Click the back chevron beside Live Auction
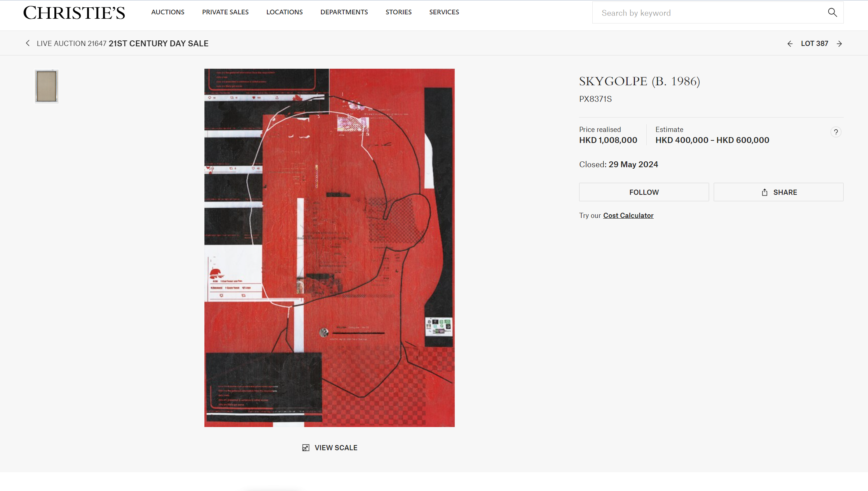Screen dimensions: 868x491 28,43
